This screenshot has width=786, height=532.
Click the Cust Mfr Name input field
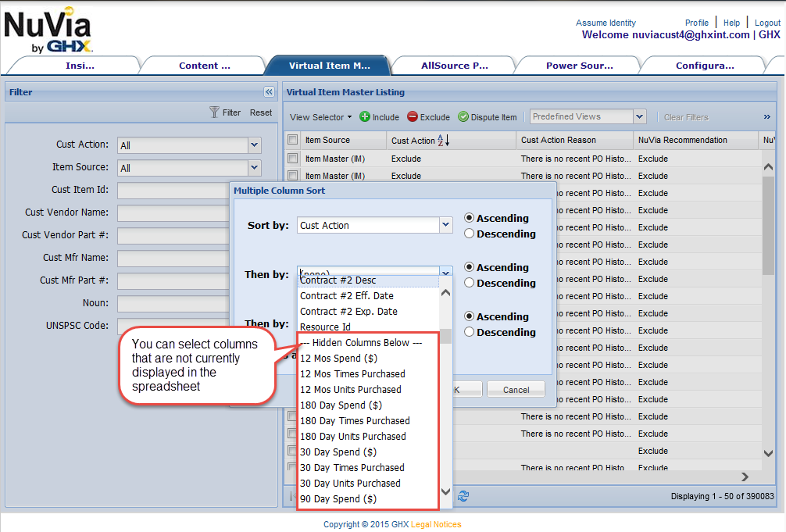(x=173, y=258)
